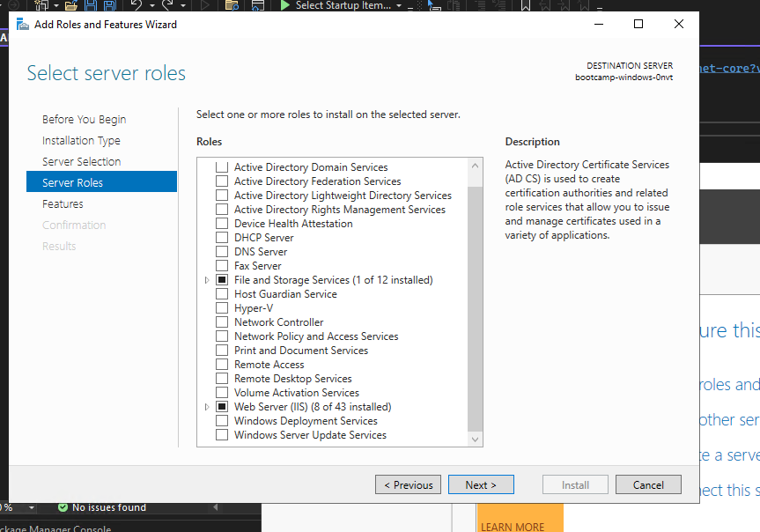Click the Previous button

[x=408, y=484]
